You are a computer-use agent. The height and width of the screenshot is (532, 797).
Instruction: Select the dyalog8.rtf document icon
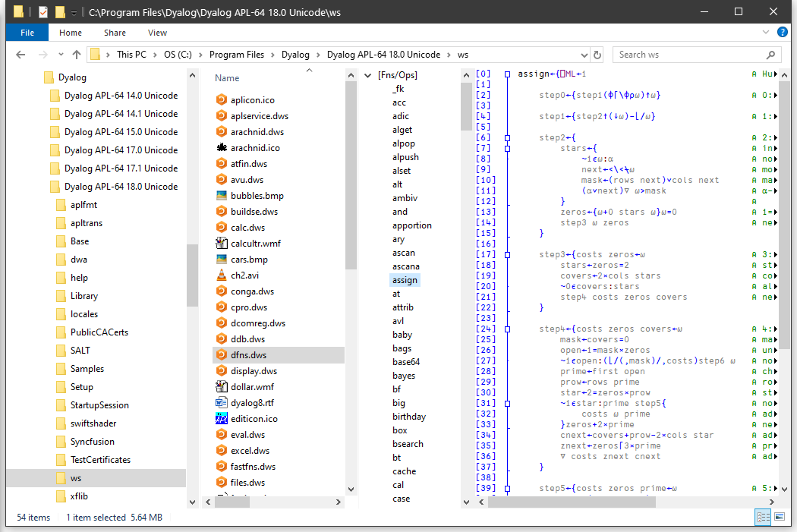tap(222, 403)
